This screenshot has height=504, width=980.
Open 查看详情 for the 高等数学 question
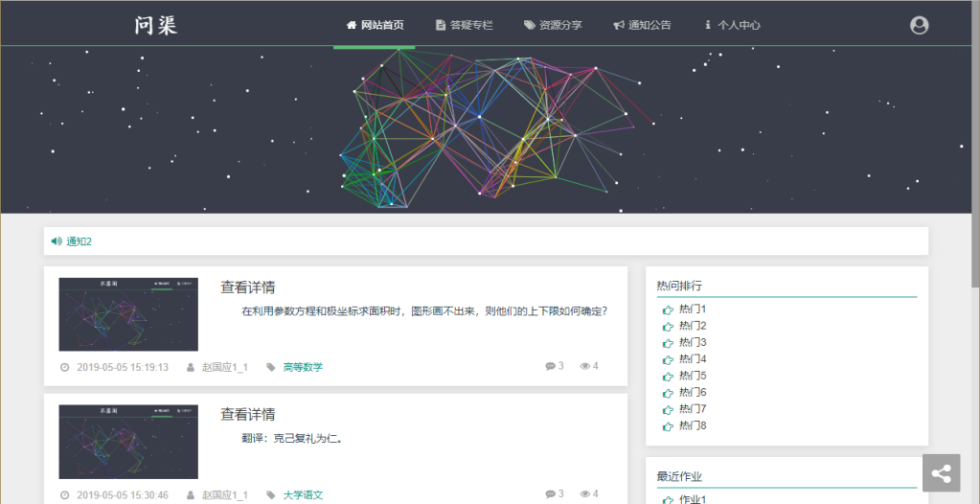247,287
